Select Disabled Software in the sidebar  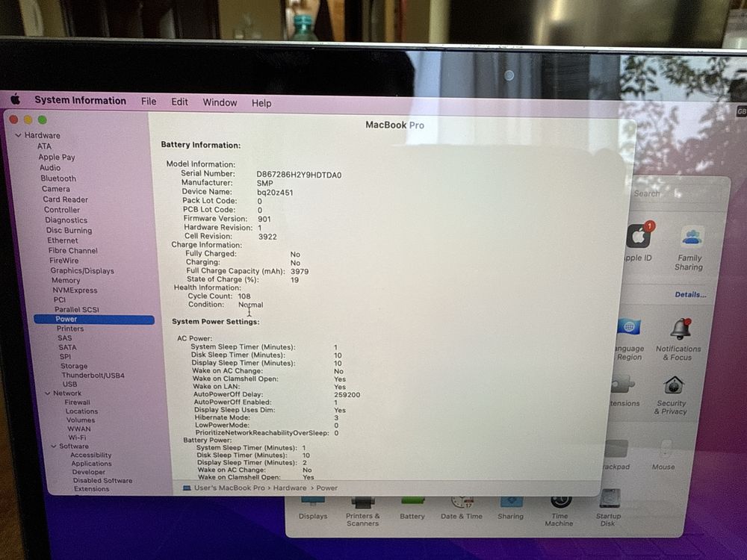click(102, 480)
